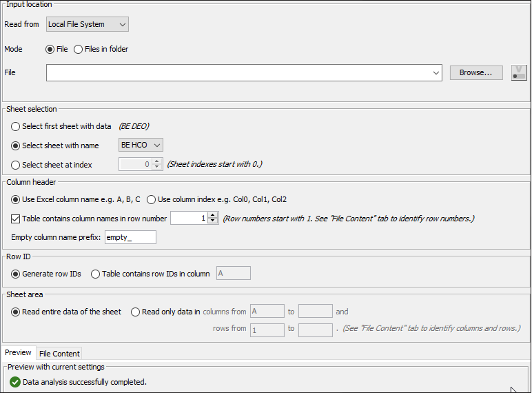
Task: Click the rows to field
Action: 315,330
